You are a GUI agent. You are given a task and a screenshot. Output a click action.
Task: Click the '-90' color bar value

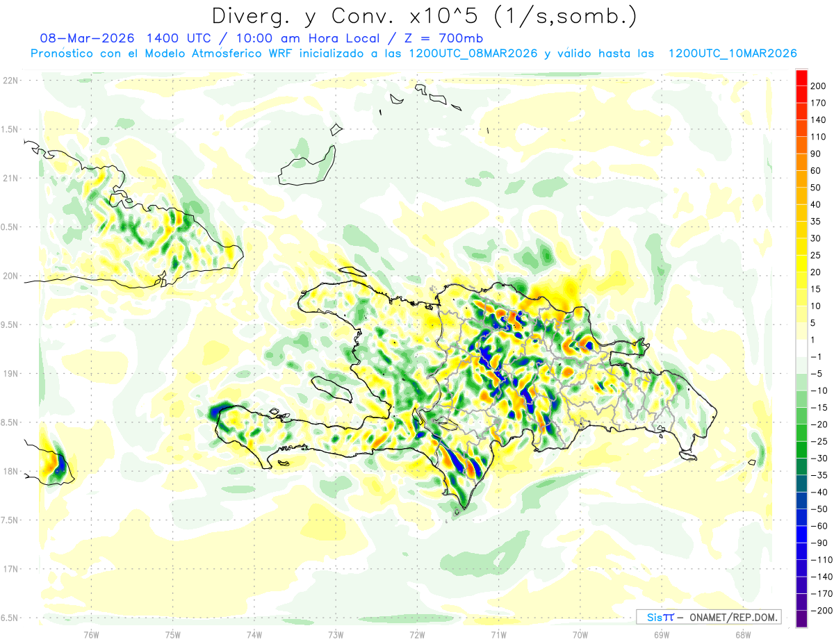click(819, 543)
